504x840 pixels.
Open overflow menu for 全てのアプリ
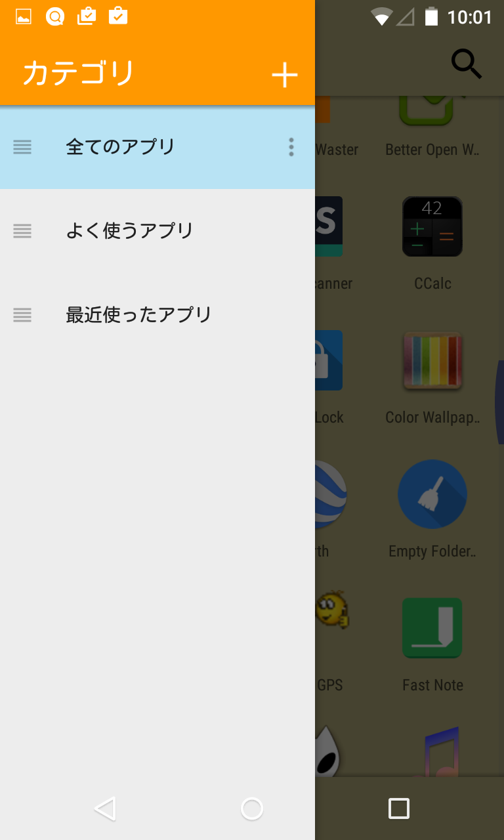pyautogui.click(x=291, y=147)
